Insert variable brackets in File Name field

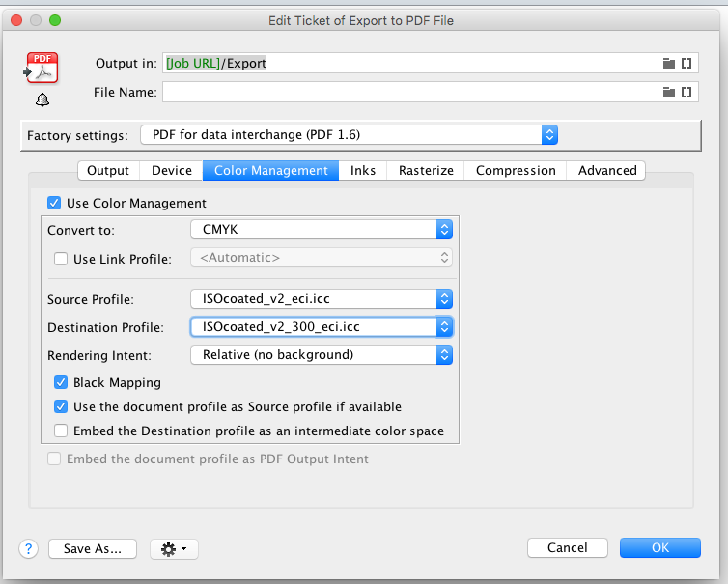(686, 92)
